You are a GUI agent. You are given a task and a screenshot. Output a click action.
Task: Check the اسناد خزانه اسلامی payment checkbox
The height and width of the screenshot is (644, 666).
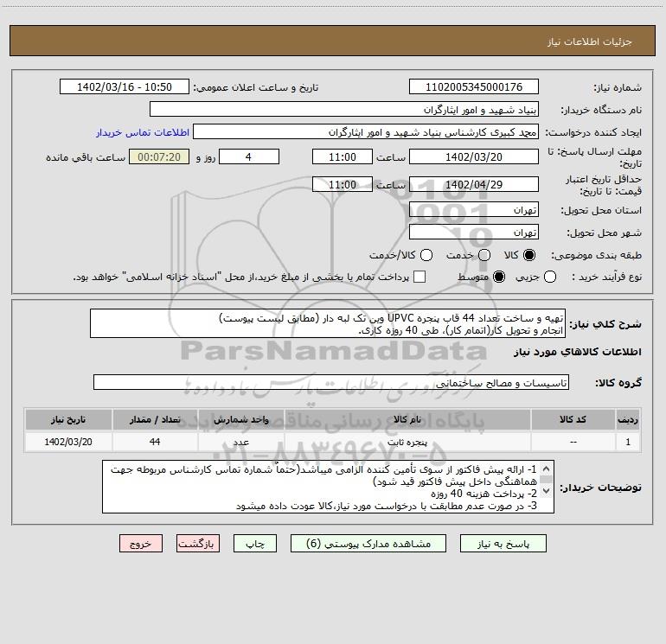click(x=419, y=277)
